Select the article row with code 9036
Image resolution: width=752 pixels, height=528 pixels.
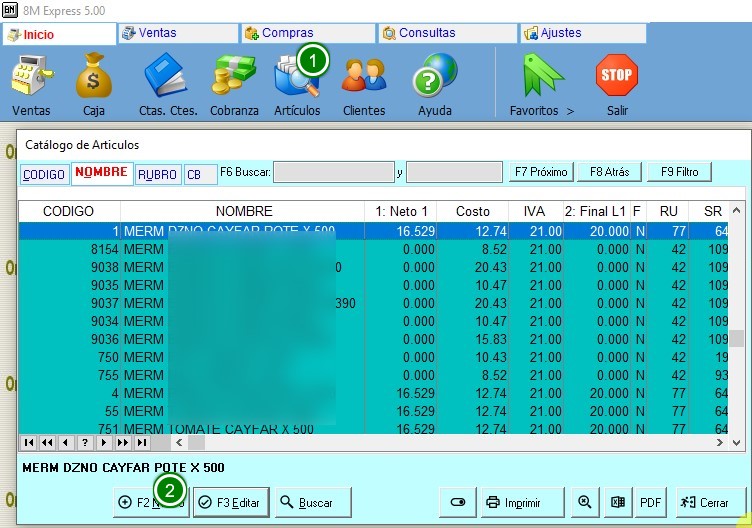[x=374, y=339]
